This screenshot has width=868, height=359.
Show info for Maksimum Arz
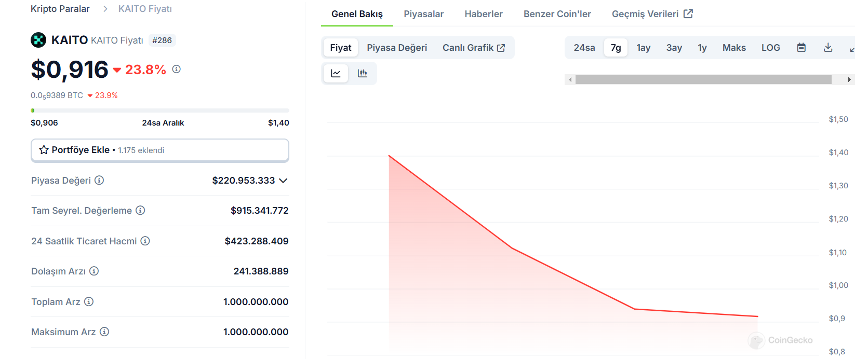104,332
